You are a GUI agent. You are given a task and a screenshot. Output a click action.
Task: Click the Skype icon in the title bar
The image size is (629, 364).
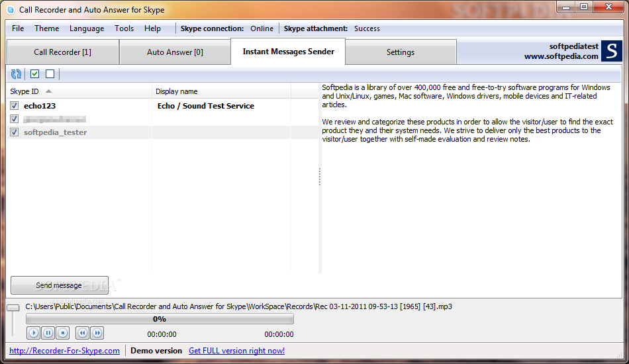[x=11, y=10]
